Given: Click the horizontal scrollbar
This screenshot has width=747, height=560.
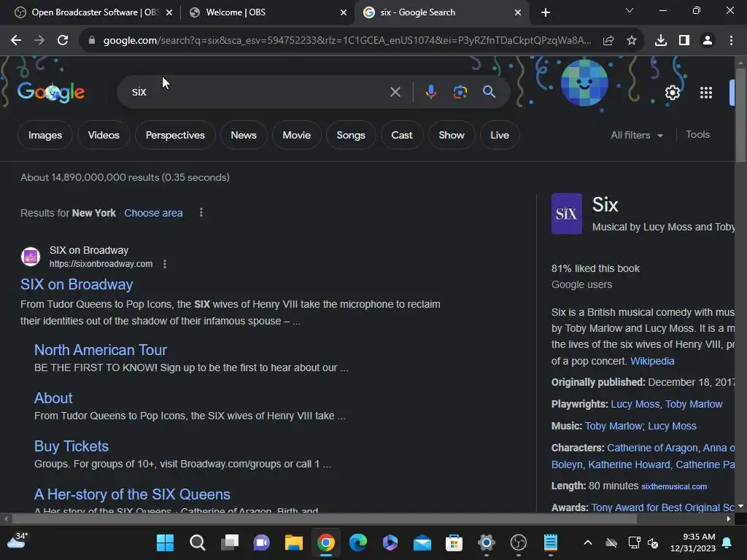Looking at the screenshot, I should 324,518.
